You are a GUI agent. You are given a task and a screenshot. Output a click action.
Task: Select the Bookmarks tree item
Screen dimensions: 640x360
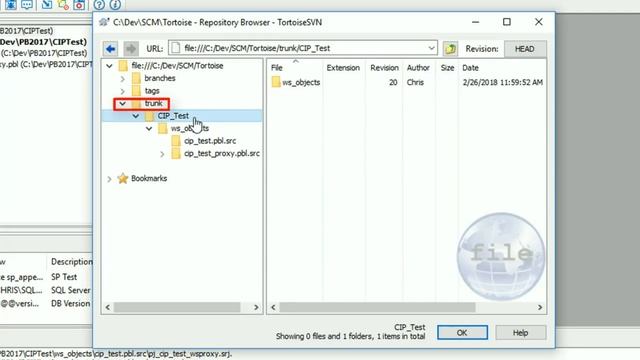pos(149,178)
